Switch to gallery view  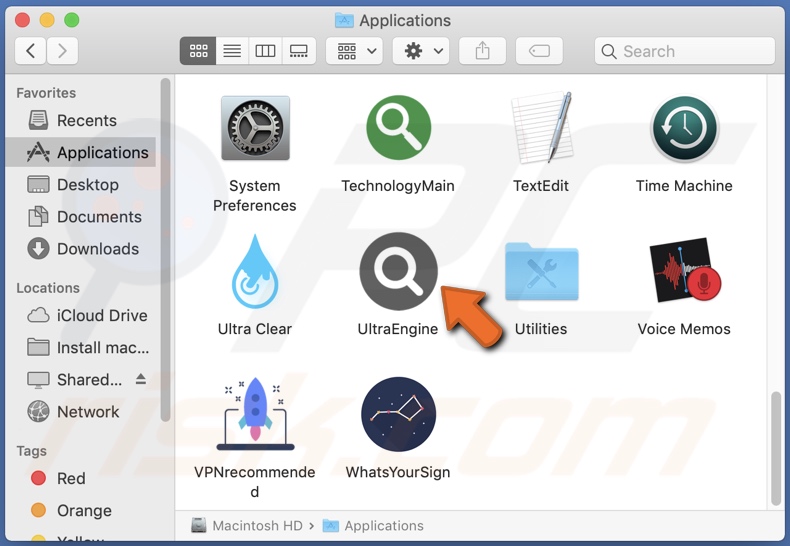[x=299, y=51]
